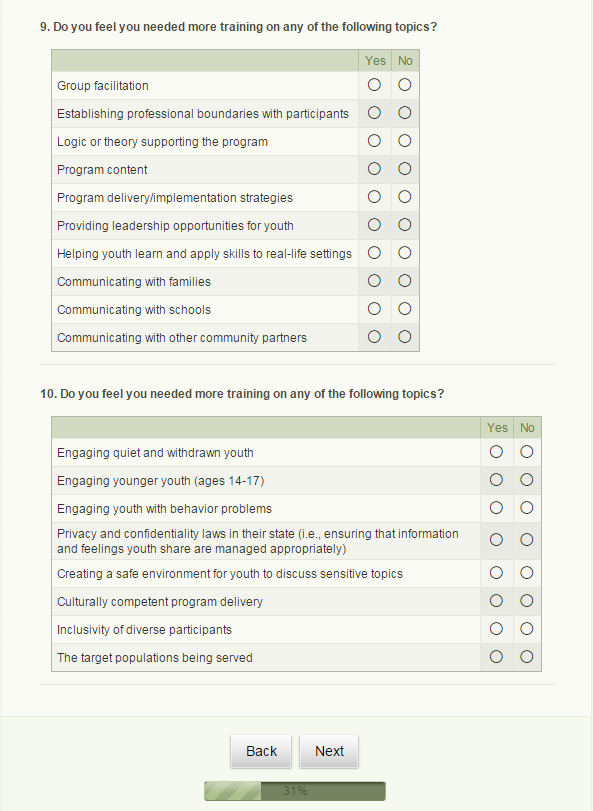Choose Yes for Inclusivity of diverse participants
Screen dimensions: 593x811
496,628
